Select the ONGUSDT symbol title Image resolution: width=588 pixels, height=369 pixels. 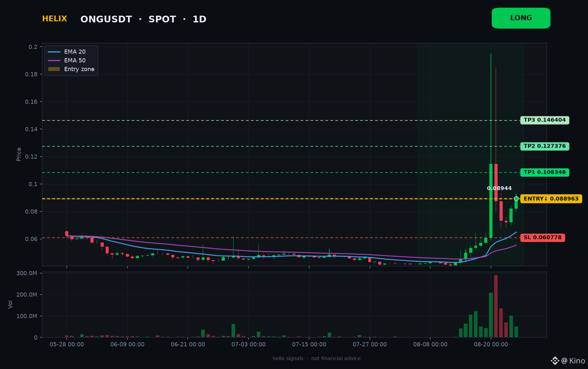106,19
